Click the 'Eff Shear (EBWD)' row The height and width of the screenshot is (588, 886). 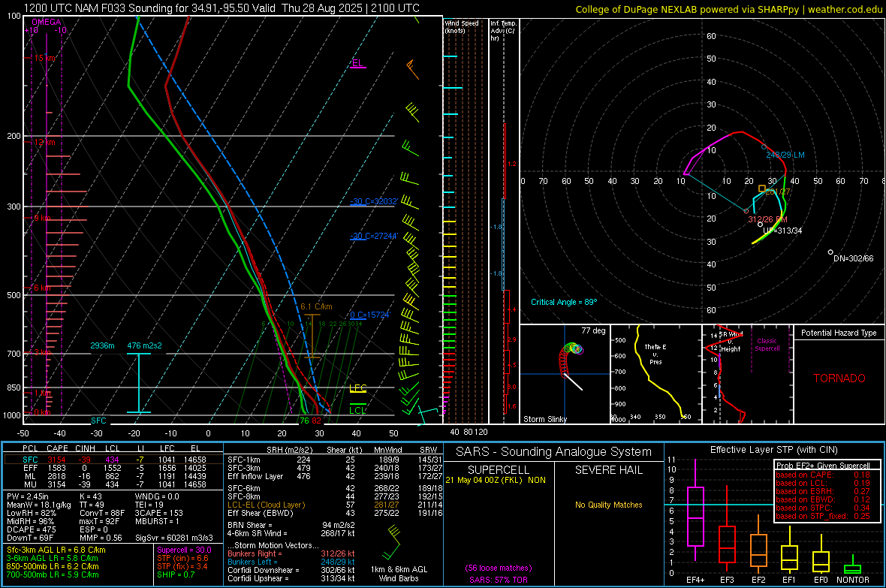[x=335, y=514]
